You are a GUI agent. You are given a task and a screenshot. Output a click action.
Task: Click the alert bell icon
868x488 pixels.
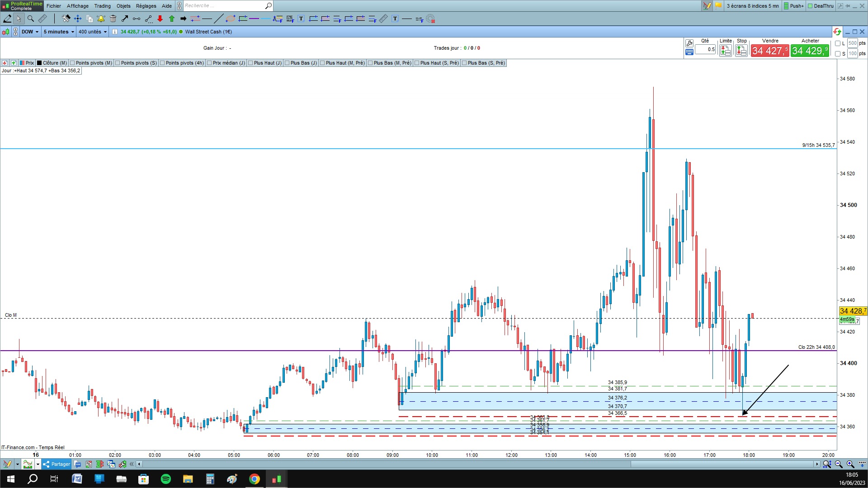[101, 19]
